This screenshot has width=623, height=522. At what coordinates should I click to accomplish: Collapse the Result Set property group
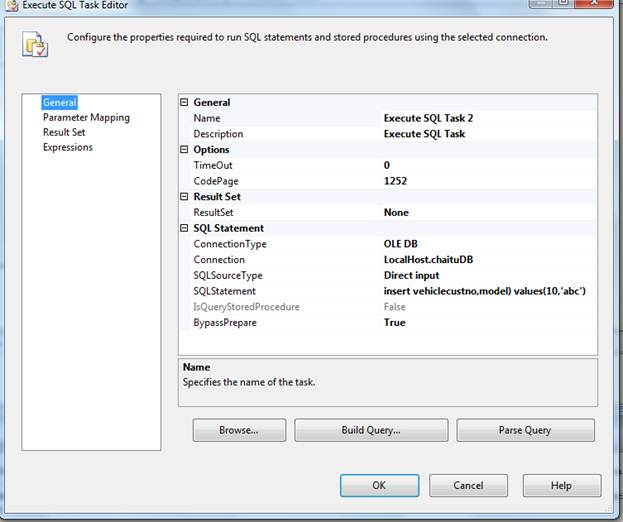[184, 197]
